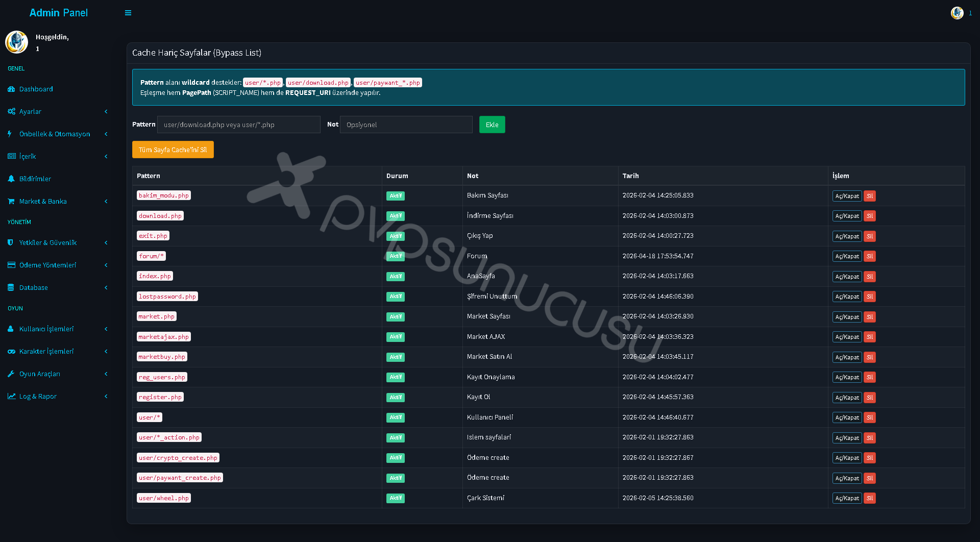Click the Log & Rapor chart icon
This screenshot has width=980, height=542.
(11, 397)
